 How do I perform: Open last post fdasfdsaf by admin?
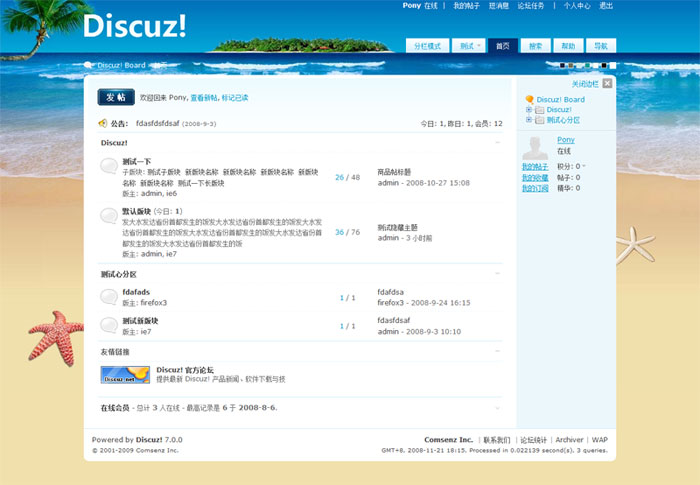394,320
